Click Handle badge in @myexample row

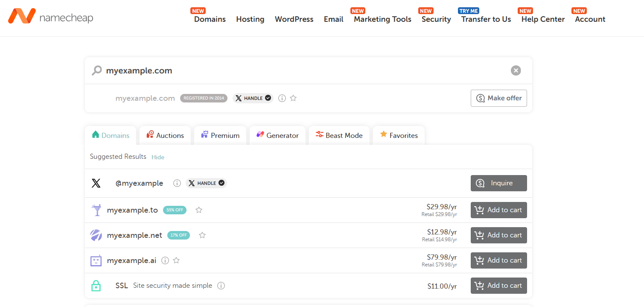pos(206,183)
